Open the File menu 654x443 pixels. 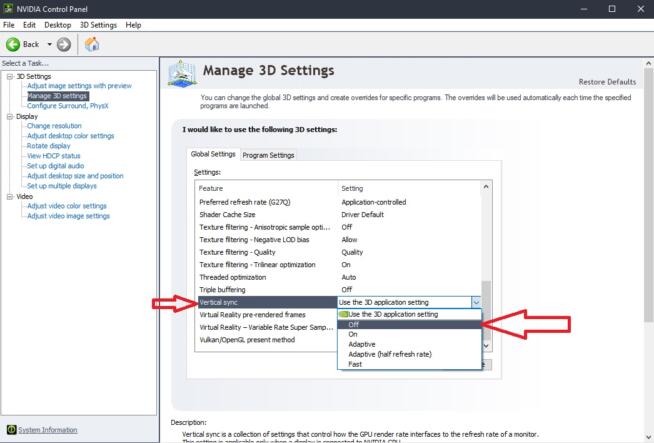click(9, 25)
